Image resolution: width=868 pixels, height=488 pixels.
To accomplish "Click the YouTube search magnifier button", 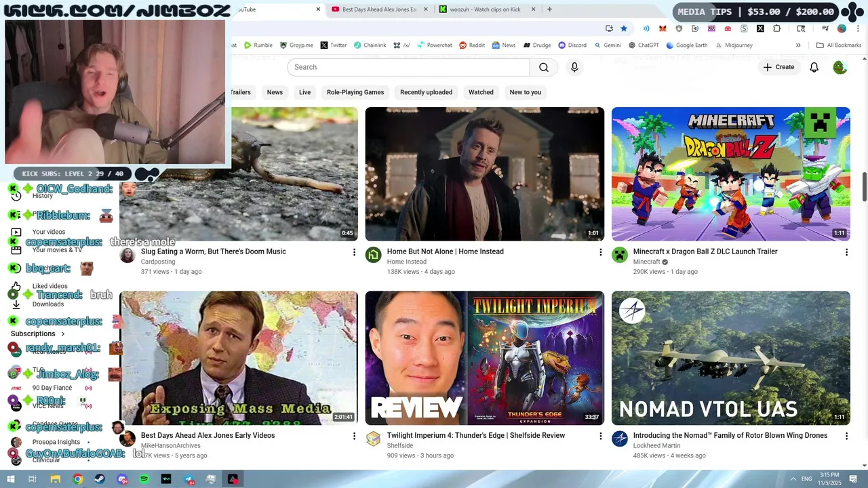I will (x=544, y=67).
